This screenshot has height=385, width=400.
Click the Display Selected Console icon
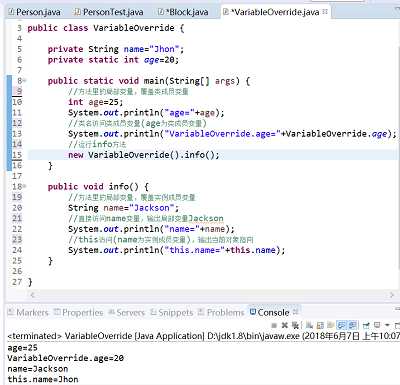point(377,325)
